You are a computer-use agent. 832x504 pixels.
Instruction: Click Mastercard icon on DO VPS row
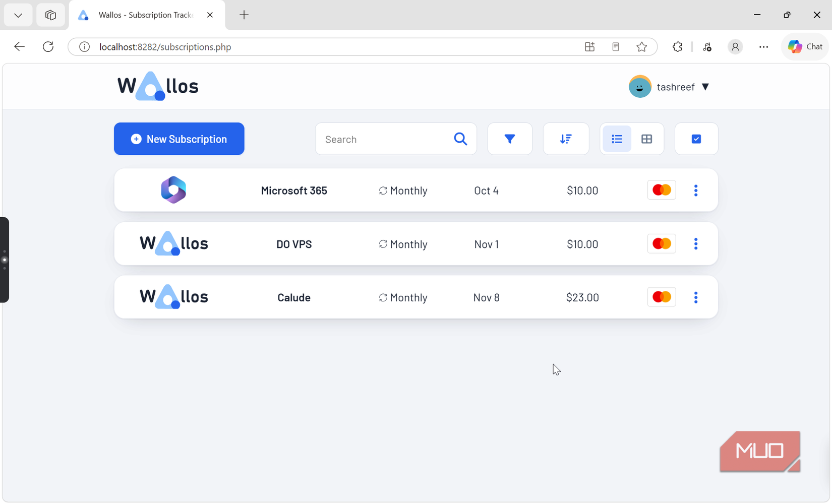[662, 243]
